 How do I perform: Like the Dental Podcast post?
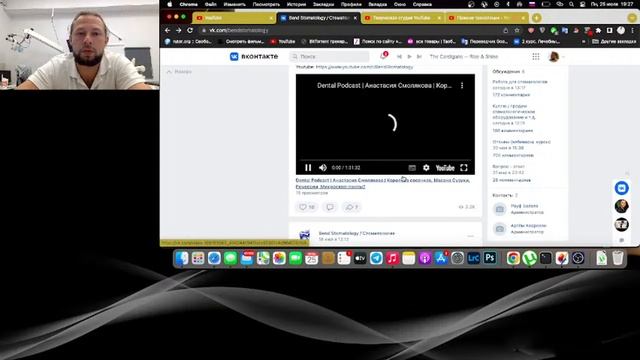coord(307,207)
